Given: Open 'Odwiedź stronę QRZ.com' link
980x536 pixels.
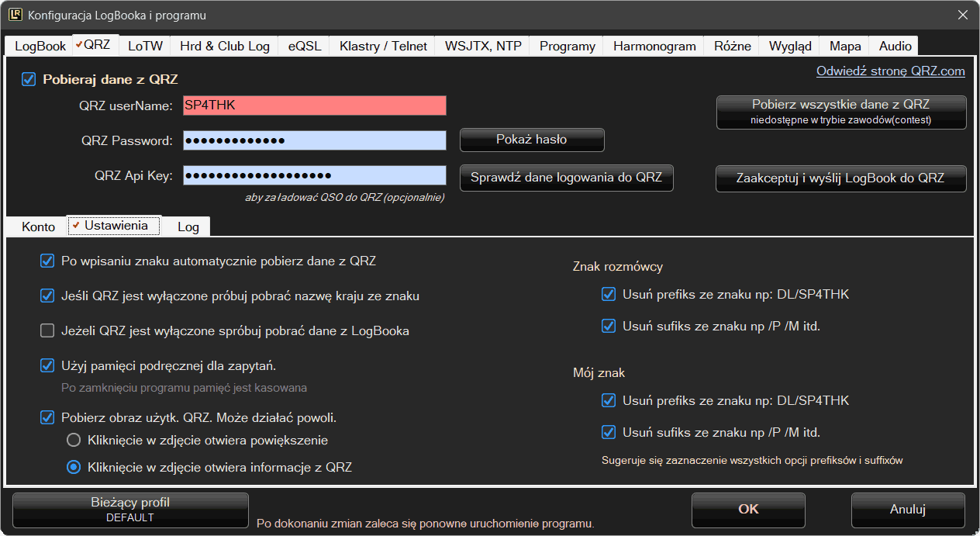Looking at the screenshot, I should click(x=890, y=71).
